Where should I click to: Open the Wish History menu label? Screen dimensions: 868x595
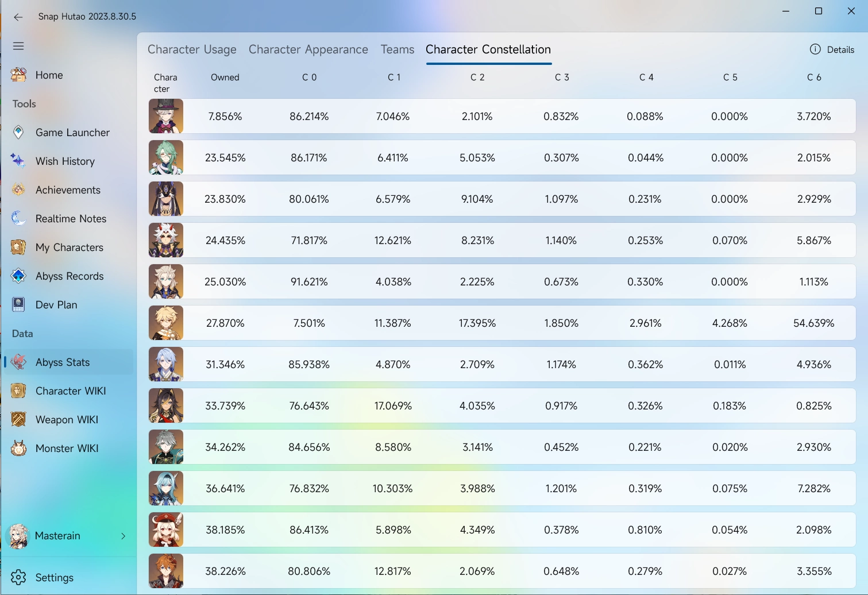point(65,161)
